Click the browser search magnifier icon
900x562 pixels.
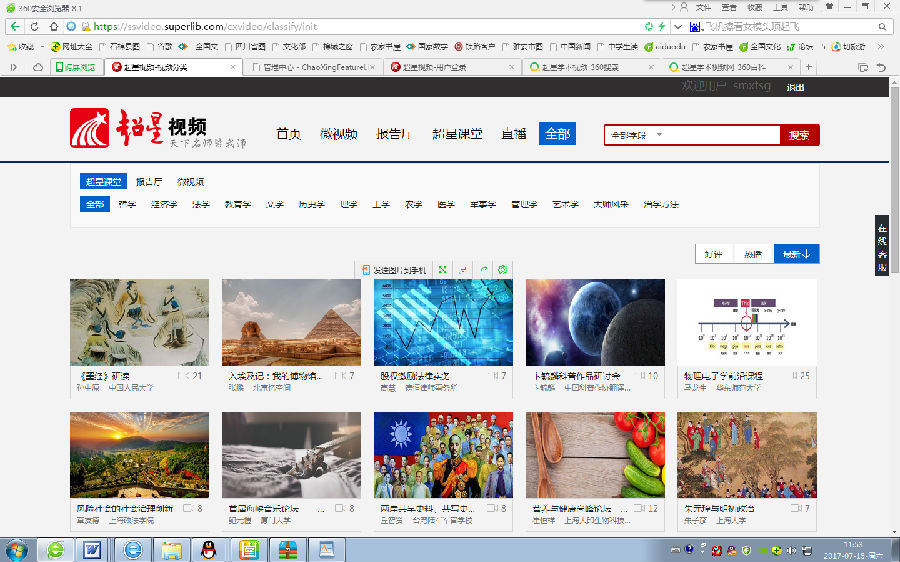point(882,26)
